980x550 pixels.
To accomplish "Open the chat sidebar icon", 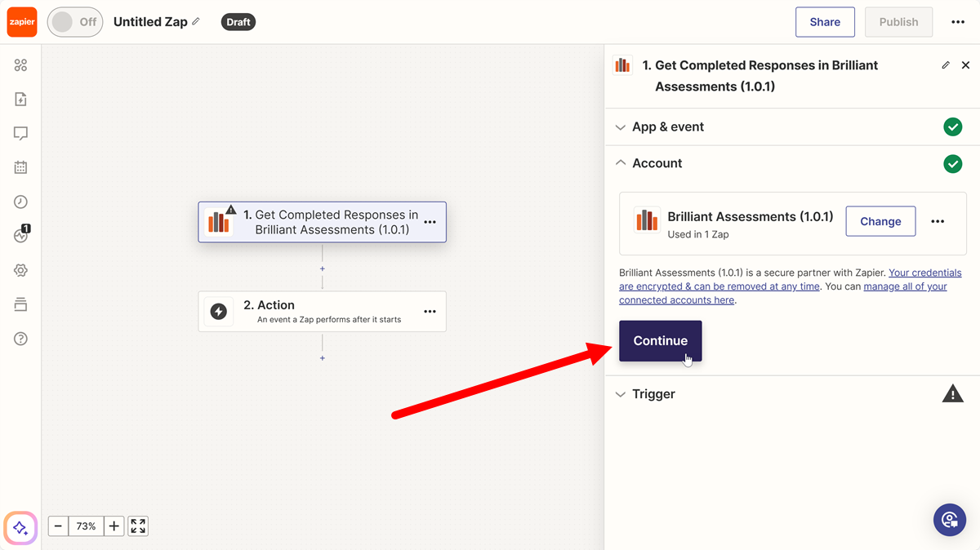I will point(20,132).
